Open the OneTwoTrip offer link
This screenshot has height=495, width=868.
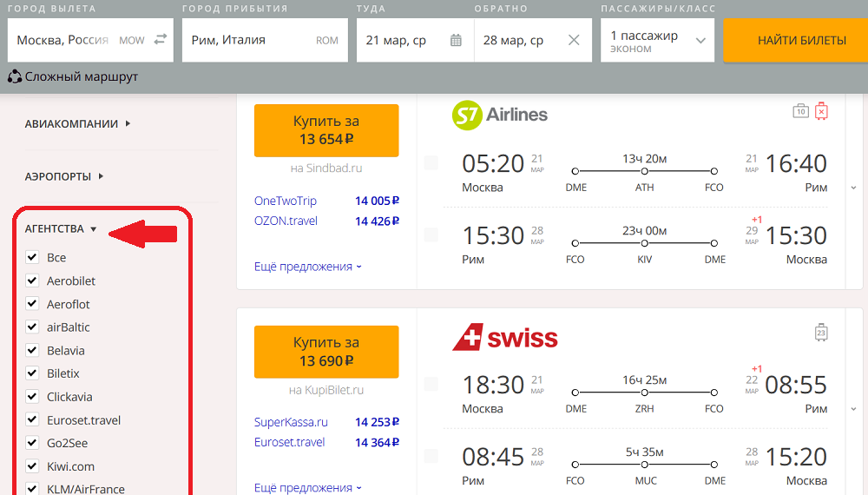[x=285, y=201]
